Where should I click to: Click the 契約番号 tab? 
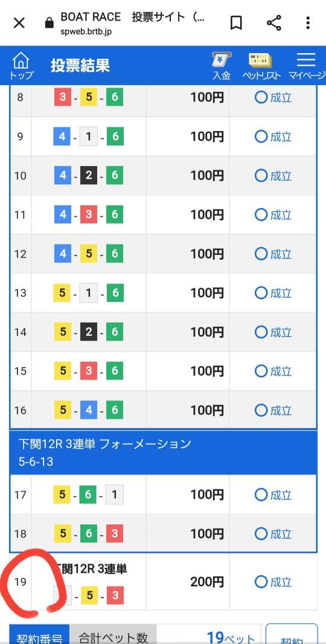pyautogui.click(x=39, y=638)
